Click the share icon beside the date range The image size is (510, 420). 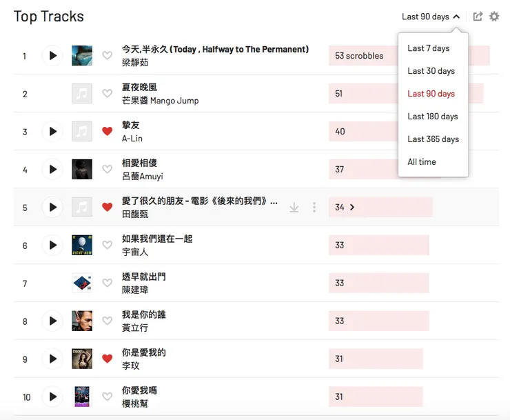pyautogui.click(x=478, y=17)
